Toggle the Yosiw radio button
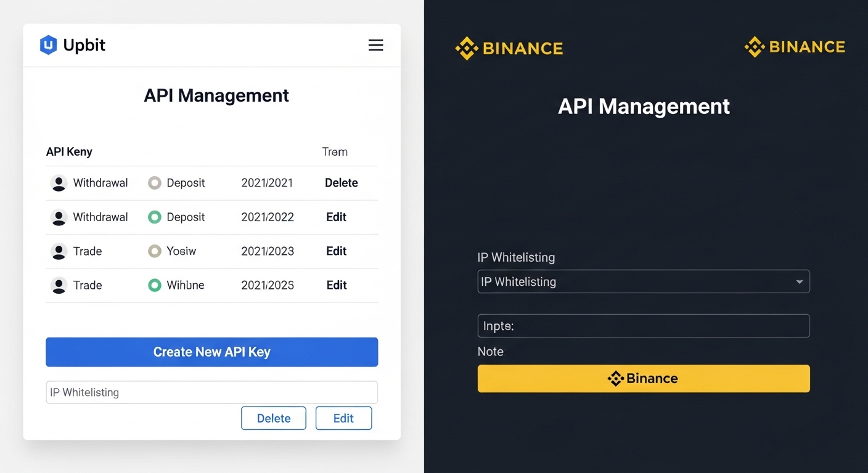 coord(155,251)
